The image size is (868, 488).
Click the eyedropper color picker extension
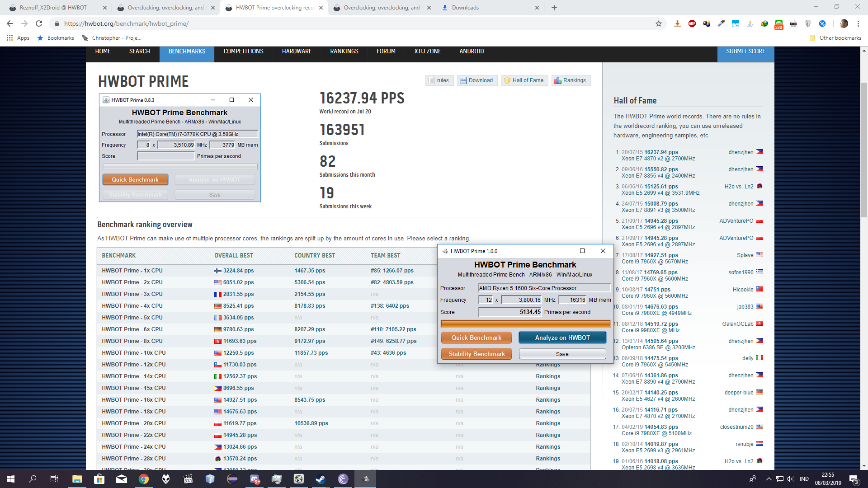coord(721,23)
